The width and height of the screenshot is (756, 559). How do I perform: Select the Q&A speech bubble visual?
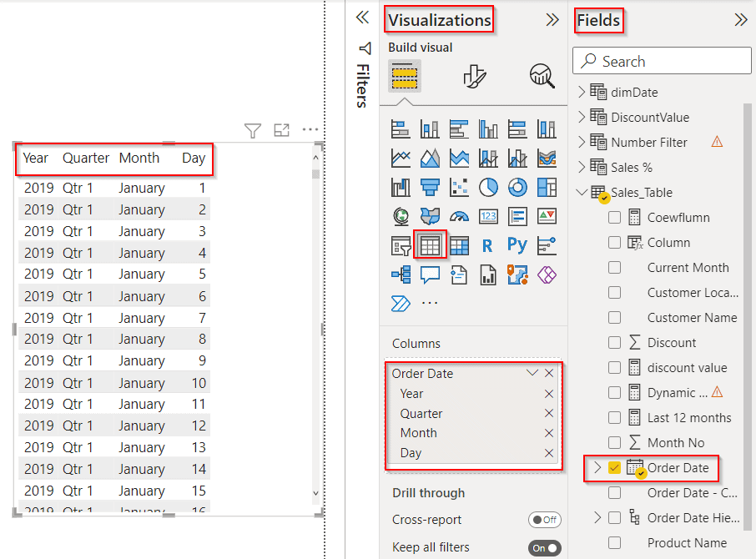pyautogui.click(x=430, y=275)
